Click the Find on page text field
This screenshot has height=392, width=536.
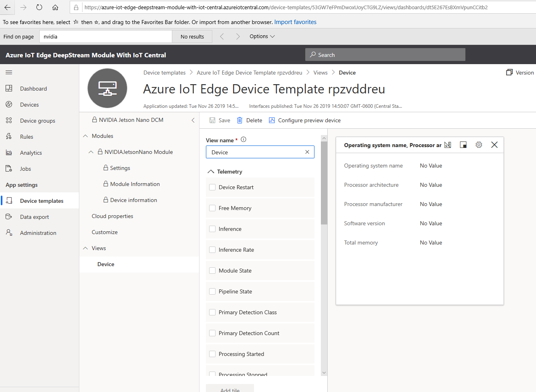pyautogui.click(x=106, y=36)
